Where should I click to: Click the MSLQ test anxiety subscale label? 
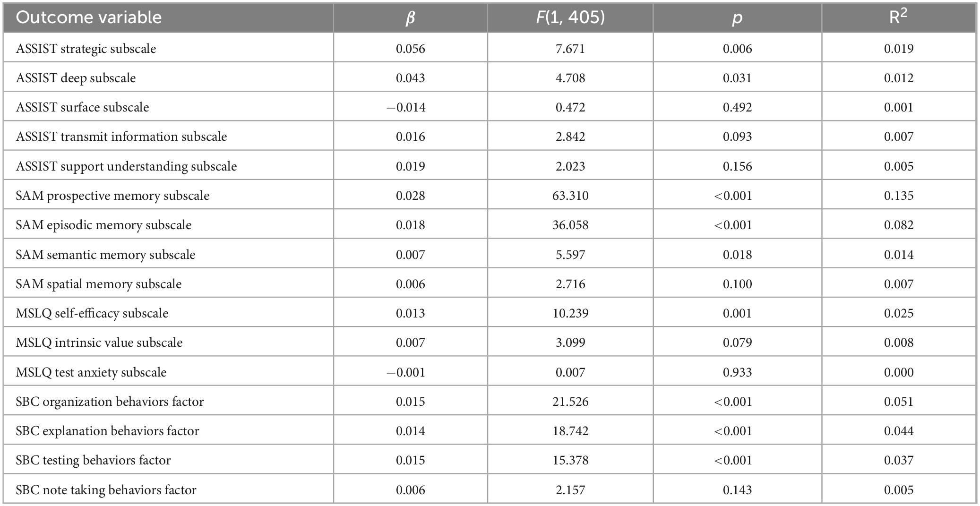coord(91,372)
